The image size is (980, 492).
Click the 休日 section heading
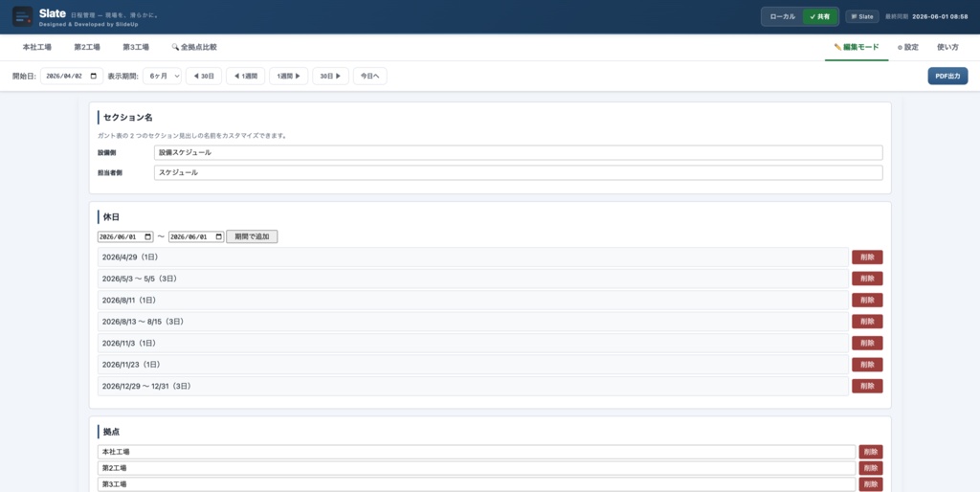point(111,217)
